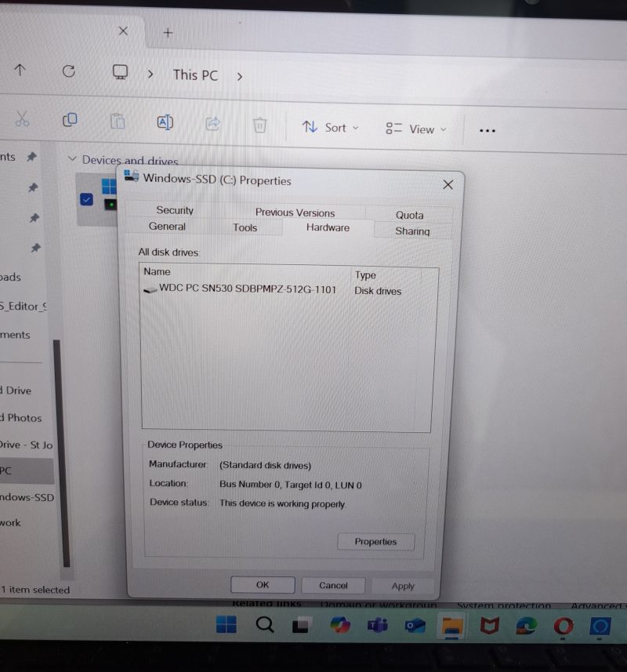Open Microsoft Teams from taskbar
Image resolution: width=627 pixels, height=672 pixels.
[x=377, y=625]
